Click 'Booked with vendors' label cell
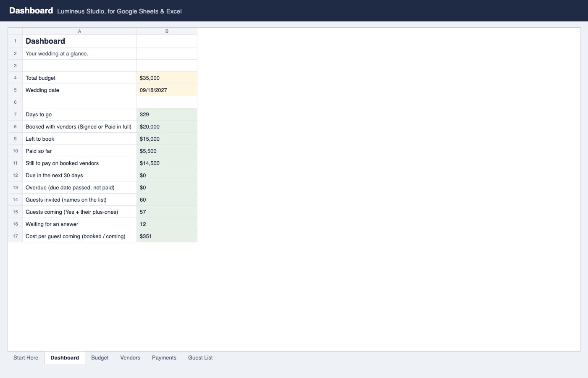The image size is (588, 378). pos(79,126)
